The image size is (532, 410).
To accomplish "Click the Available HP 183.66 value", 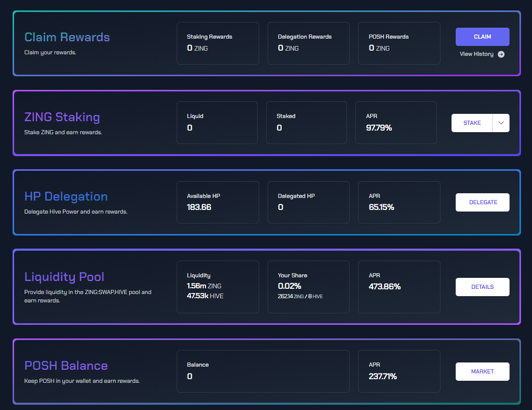I will [x=199, y=207].
